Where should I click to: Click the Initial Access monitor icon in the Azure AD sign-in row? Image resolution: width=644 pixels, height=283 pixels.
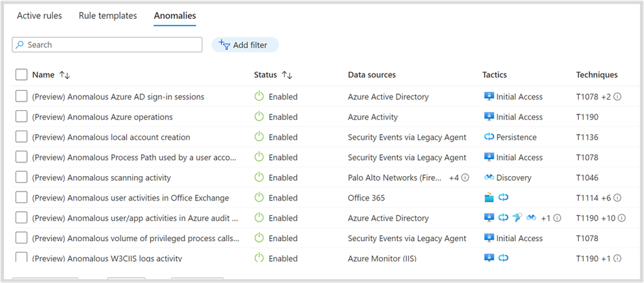489,96
